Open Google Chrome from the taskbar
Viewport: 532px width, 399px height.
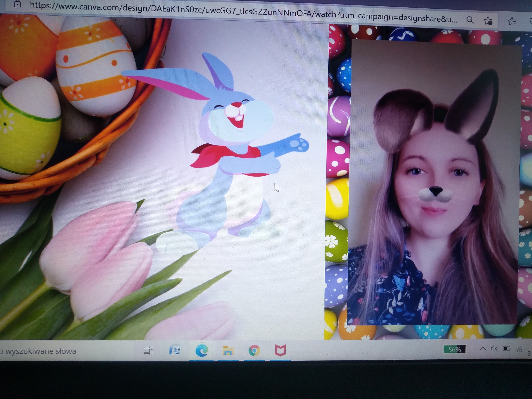[254, 350]
